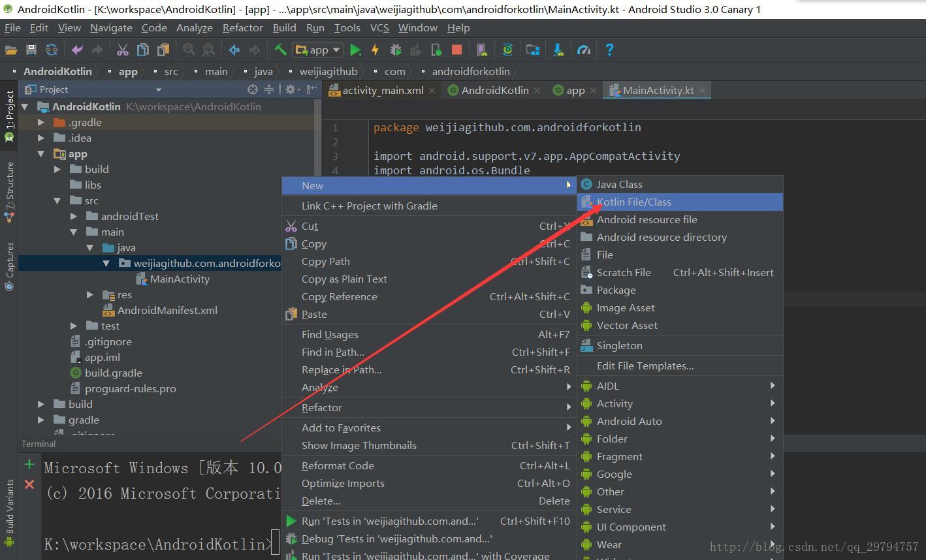
Task: Click Copy Path in context menu
Action: pos(429,262)
